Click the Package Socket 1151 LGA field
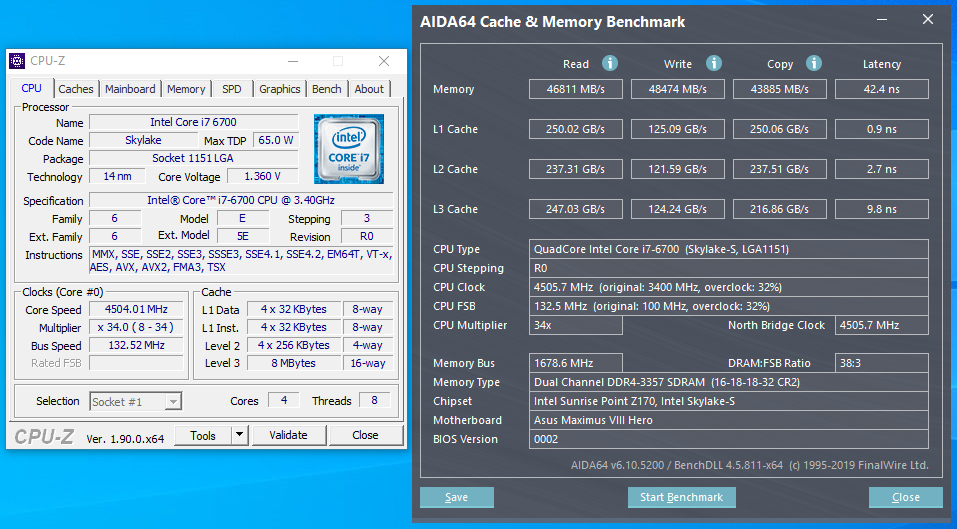The height and width of the screenshot is (529, 957). click(x=193, y=158)
